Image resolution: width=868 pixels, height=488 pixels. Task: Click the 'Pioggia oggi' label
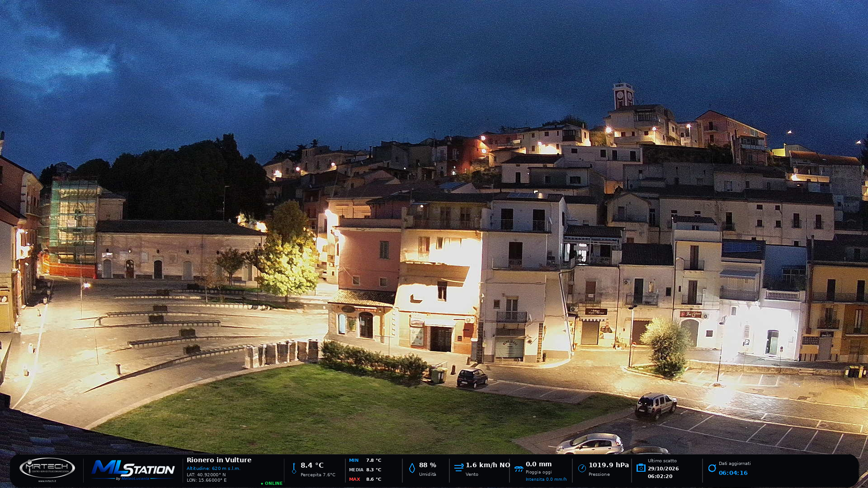(x=538, y=472)
